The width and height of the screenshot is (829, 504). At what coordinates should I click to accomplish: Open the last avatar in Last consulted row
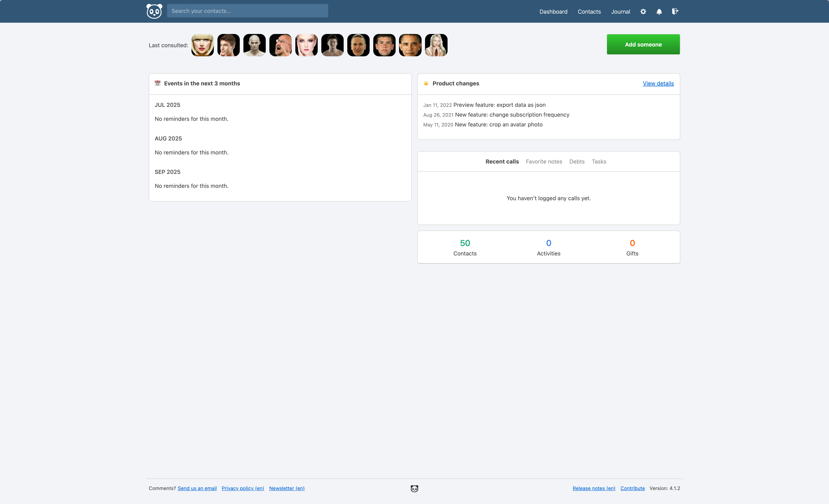(x=436, y=45)
